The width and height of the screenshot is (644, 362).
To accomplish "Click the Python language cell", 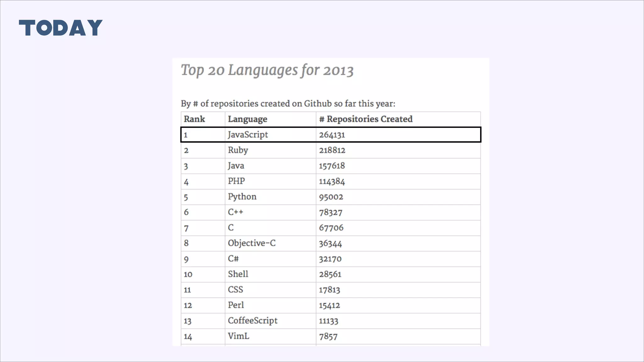I will (x=242, y=197).
